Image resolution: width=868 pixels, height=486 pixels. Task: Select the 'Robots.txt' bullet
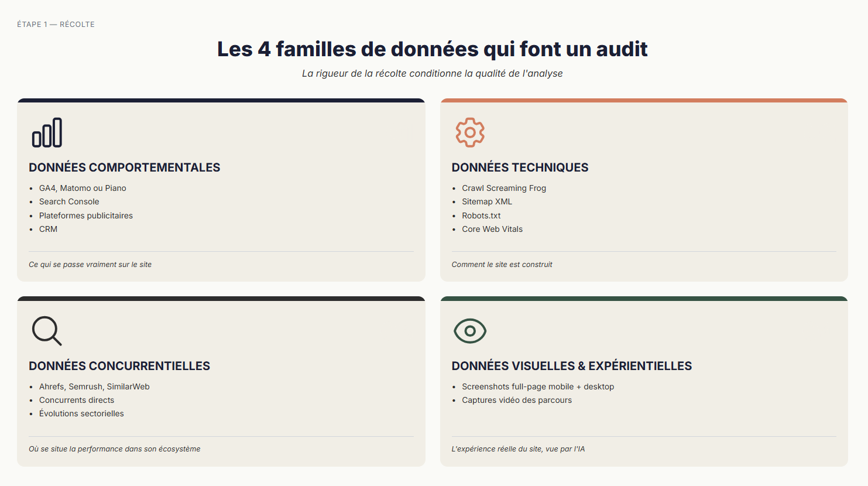tap(481, 215)
